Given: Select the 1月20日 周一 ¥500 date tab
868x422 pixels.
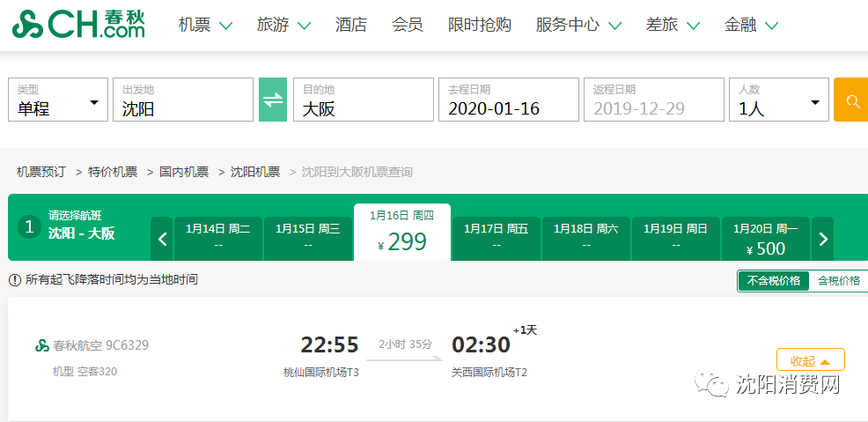Looking at the screenshot, I should (766, 239).
